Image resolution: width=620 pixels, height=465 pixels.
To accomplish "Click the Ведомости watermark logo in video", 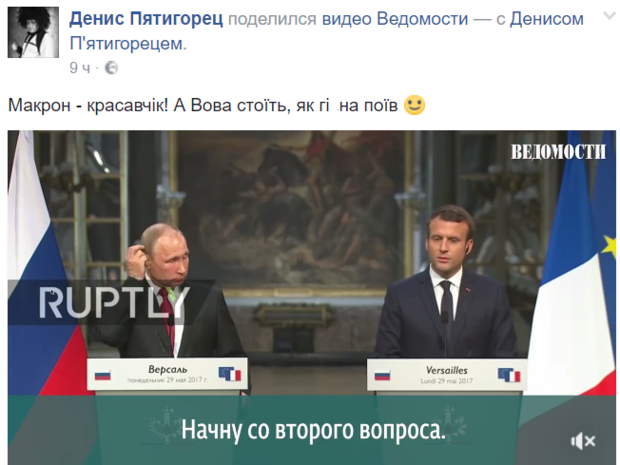I will (x=558, y=152).
